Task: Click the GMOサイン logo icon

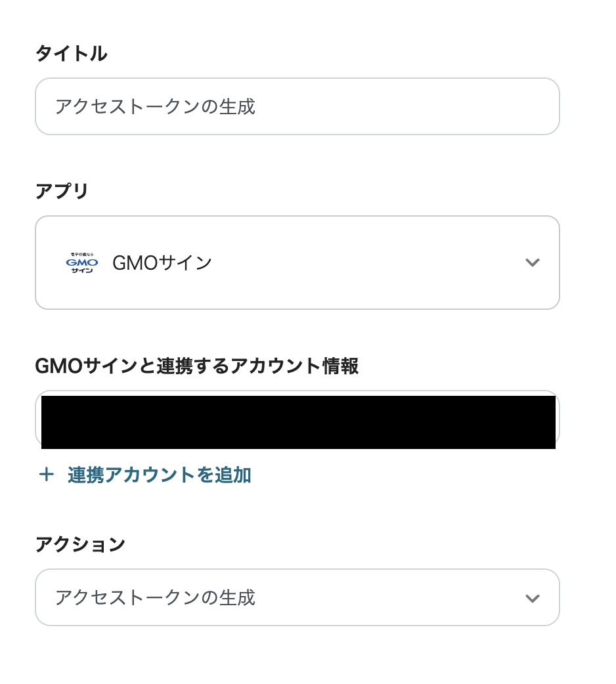Action: point(82,263)
